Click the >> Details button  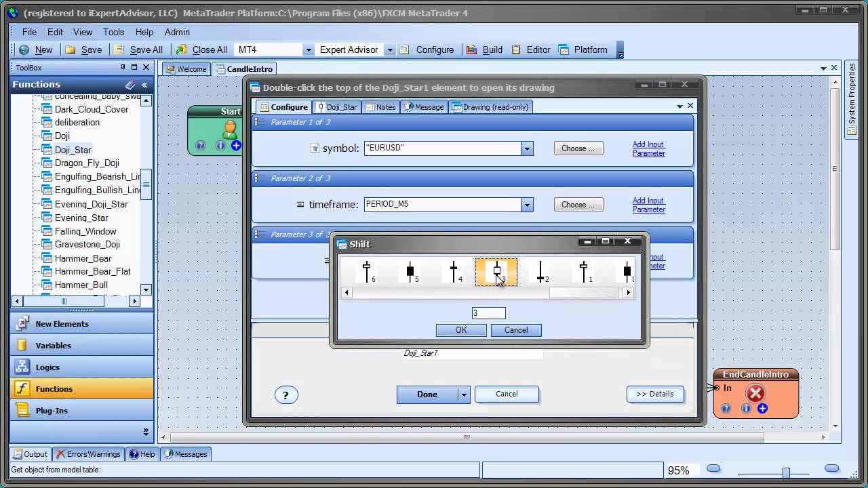[x=655, y=394]
